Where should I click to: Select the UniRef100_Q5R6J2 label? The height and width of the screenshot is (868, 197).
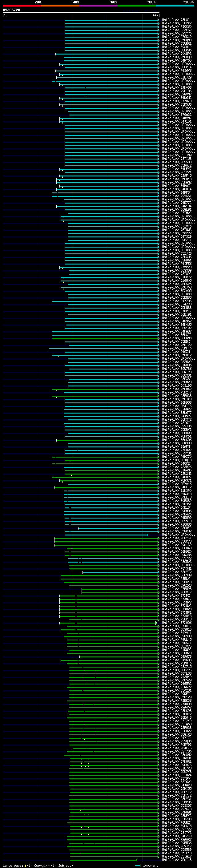177,165
